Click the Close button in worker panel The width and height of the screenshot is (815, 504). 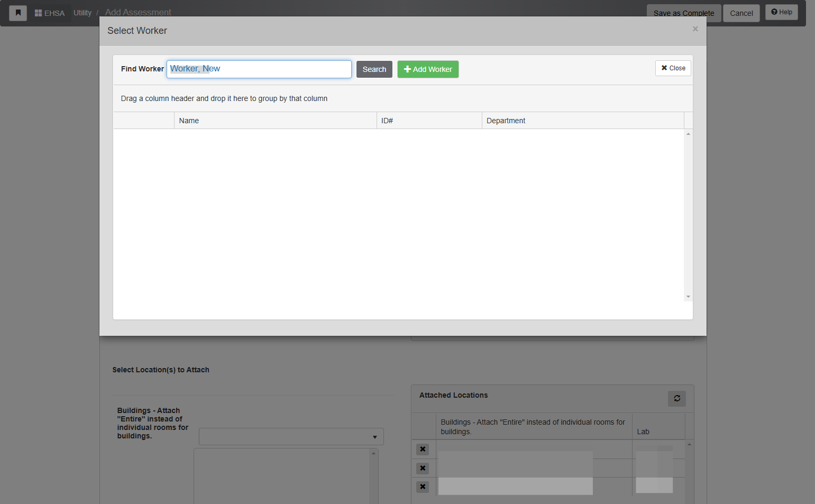pyautogui.click(x=673, y=68)
